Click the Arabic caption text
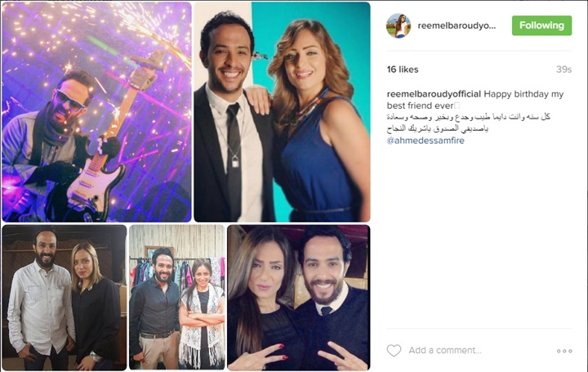588x372 pixels. [469, 123]
